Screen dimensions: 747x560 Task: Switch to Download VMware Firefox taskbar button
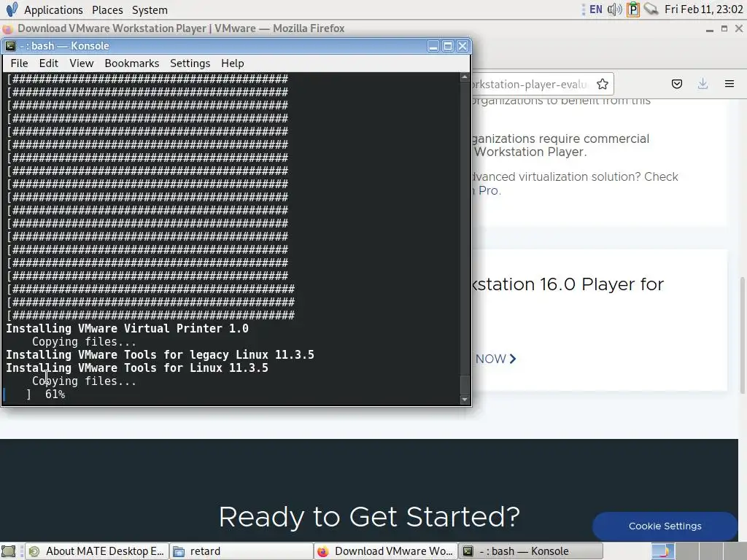(x=385, y=551)
